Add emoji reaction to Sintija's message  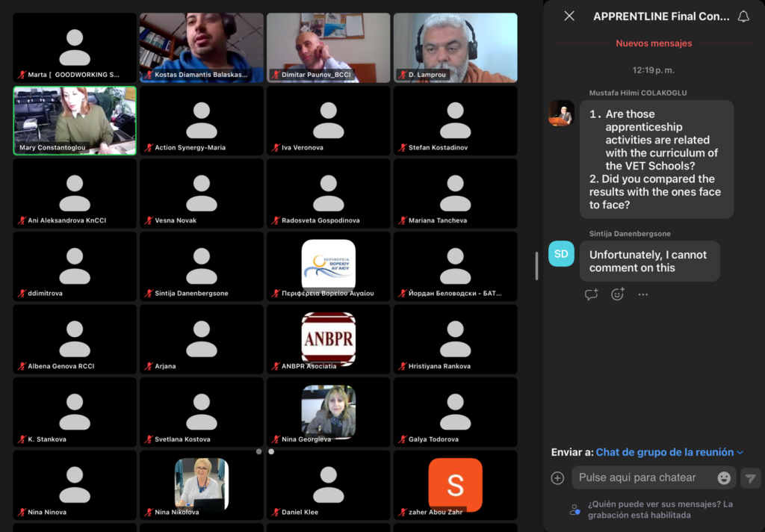click(x=617, y=294)
